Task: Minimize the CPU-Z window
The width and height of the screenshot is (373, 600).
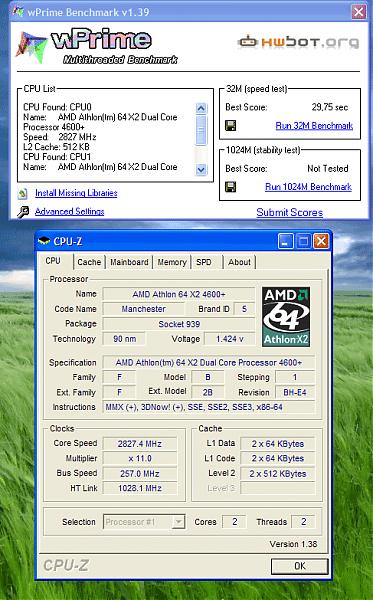Action: 286,241
